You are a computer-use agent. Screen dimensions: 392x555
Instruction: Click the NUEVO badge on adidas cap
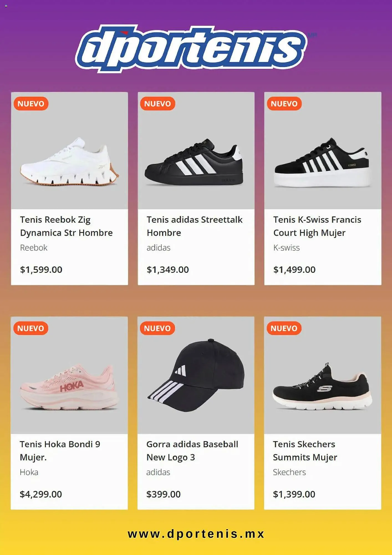[x=157, y=328]
